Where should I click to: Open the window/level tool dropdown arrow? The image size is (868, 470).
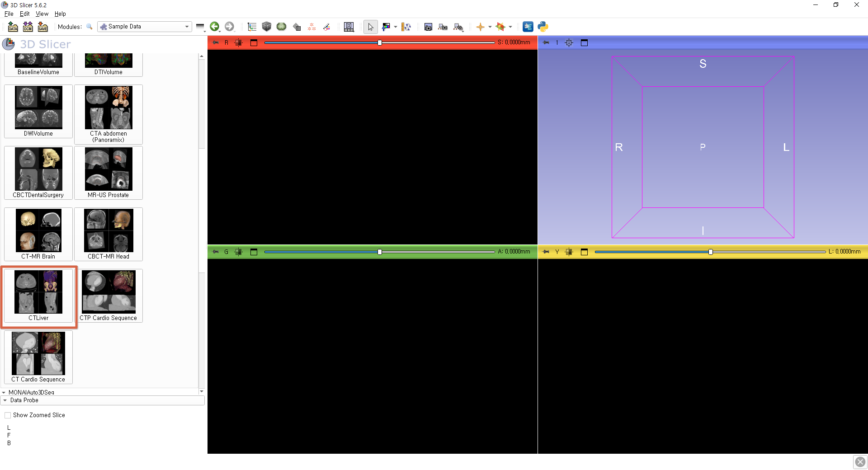point(396,27)
